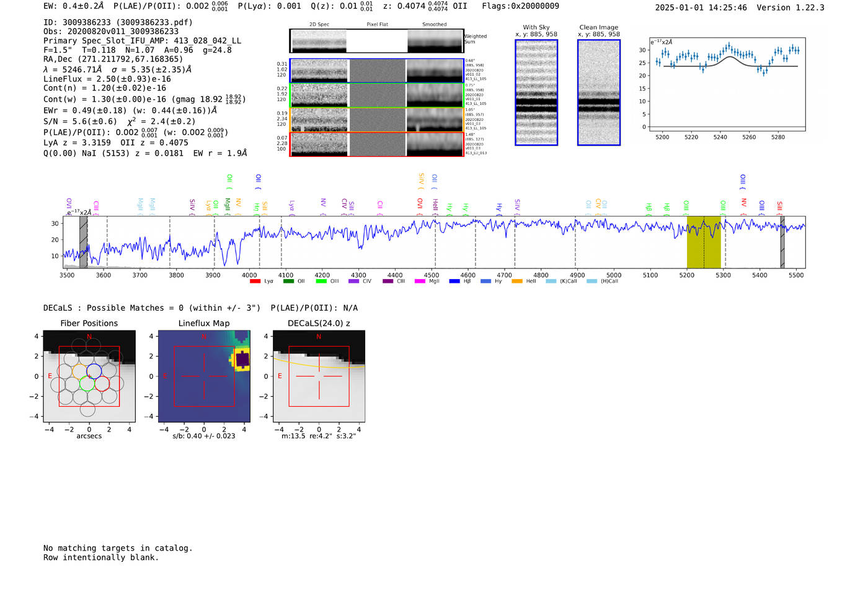The width and height of the screenshot is (868, 591).
Task: Click the red Lyα legend swatch
Action: (255, 282)
